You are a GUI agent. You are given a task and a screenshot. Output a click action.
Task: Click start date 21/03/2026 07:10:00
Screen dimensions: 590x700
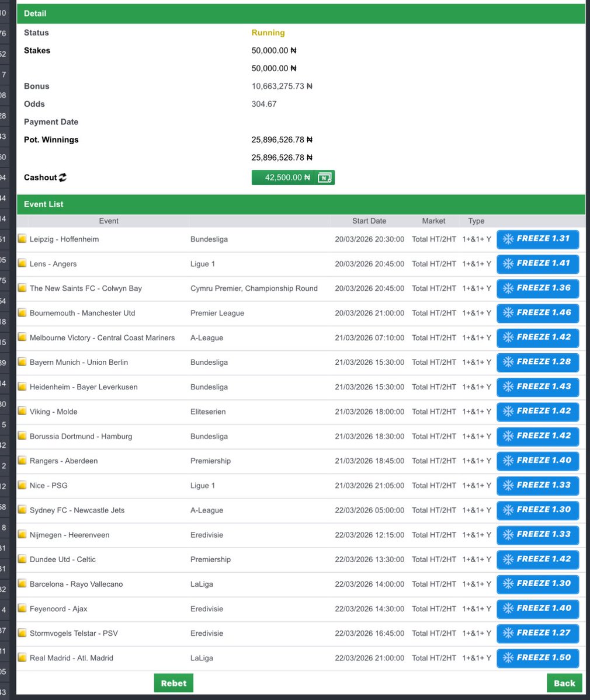369,338
